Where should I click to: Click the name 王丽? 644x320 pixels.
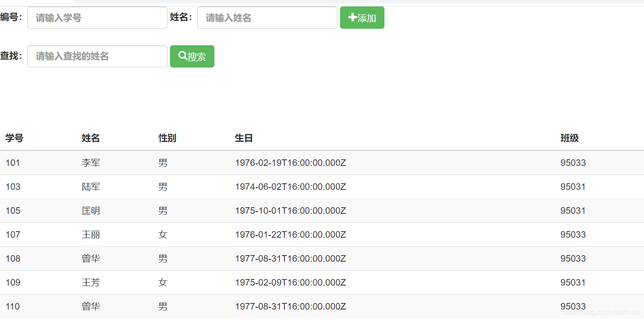[91, 235]
